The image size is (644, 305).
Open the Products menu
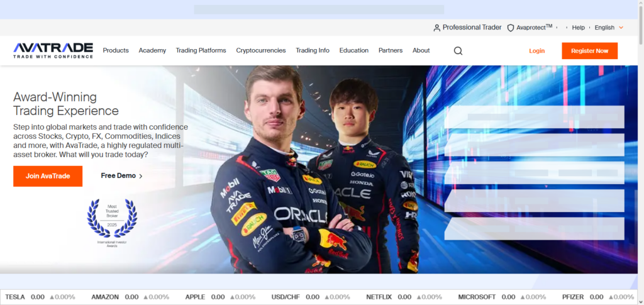tap(116, 50)
